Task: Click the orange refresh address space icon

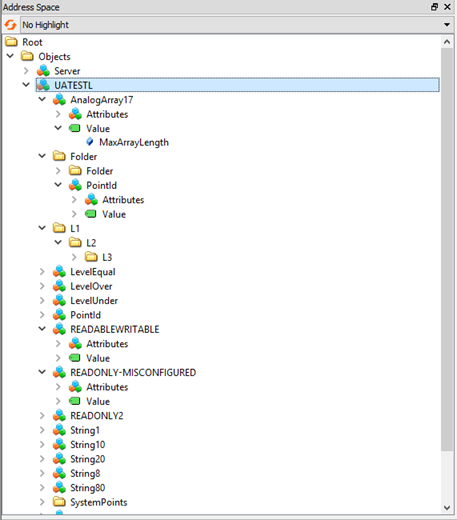Action: pos(10,25)
